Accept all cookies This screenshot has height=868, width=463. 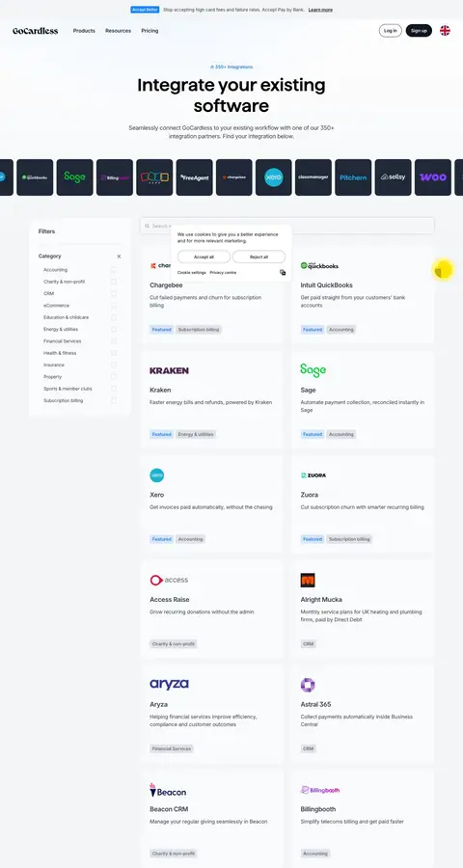(204, 257)
